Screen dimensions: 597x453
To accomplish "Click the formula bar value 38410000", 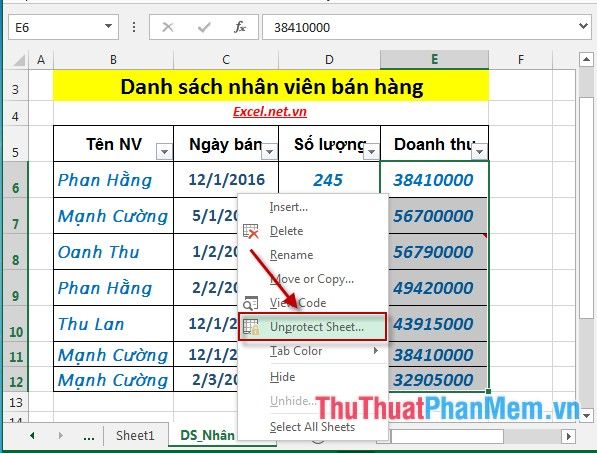I will pos(302,28).
